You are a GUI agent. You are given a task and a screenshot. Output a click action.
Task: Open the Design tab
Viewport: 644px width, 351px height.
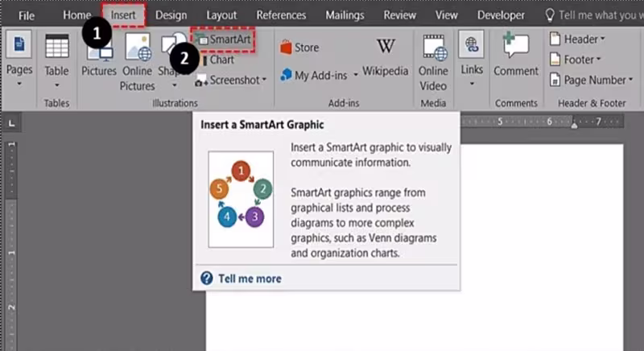(x=171, y=15)
